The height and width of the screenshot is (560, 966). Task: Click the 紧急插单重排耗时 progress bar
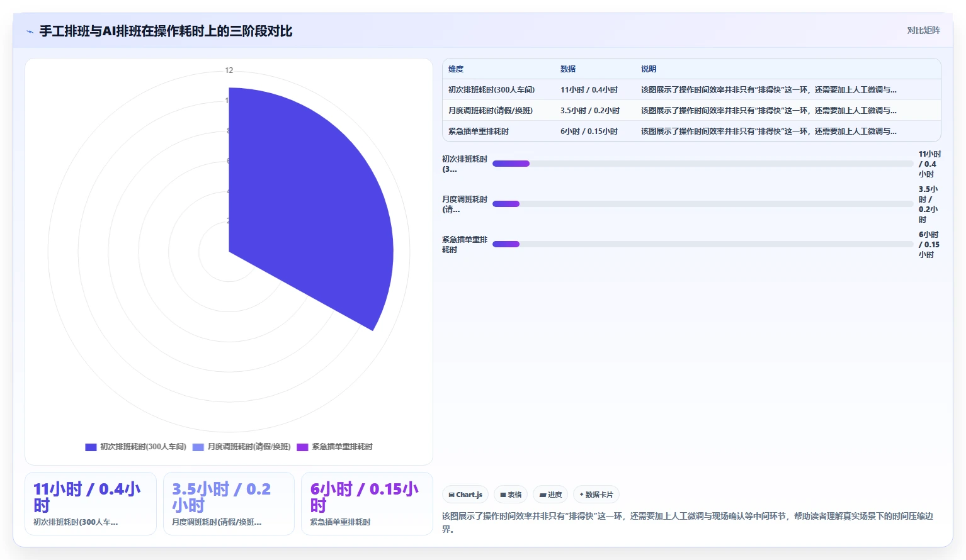pyautogui.click(x=703, y=244)
